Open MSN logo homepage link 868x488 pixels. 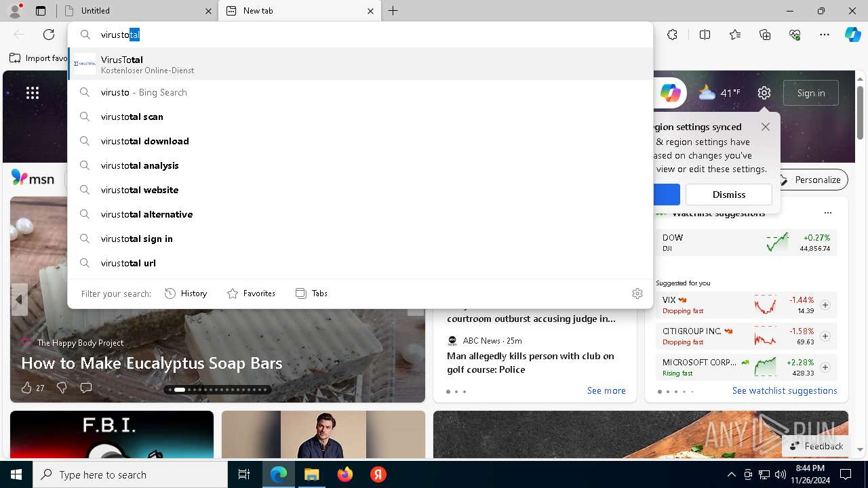pos(33,178)
